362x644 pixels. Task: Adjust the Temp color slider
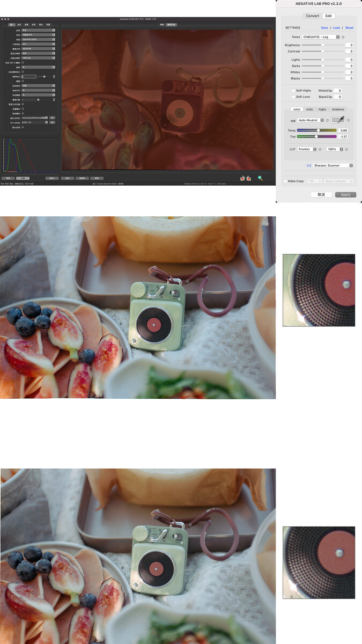[316, 130]
